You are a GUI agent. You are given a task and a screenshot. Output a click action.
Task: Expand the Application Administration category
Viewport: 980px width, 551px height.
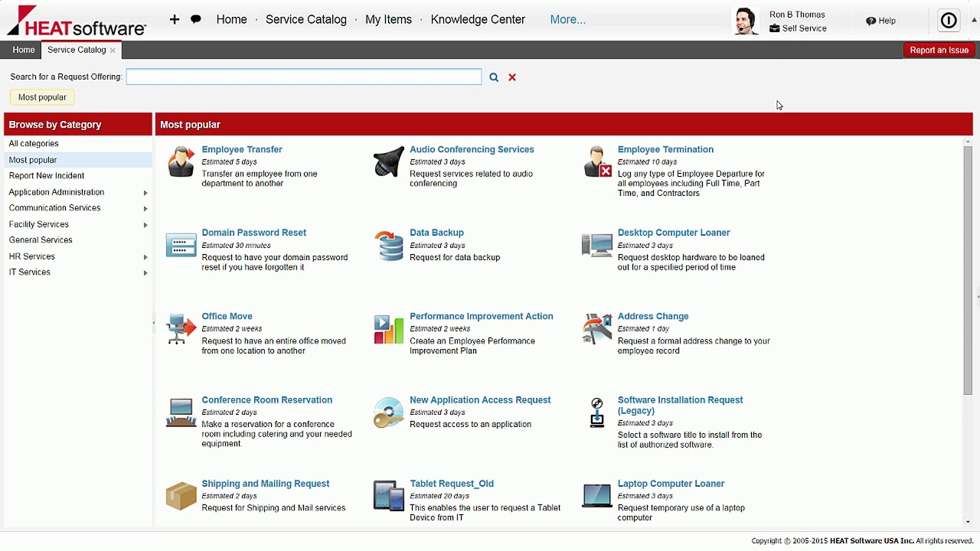[145, 193]
